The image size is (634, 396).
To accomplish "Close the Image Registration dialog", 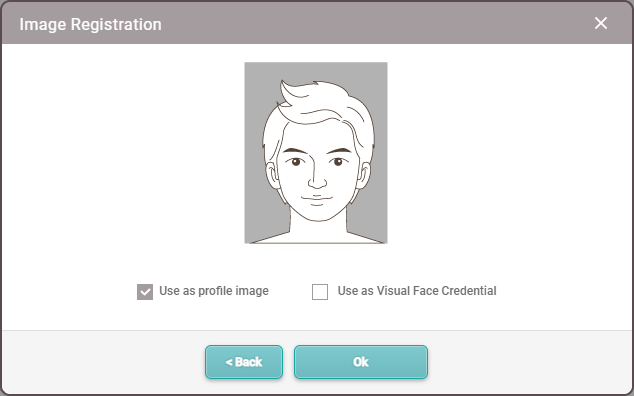I will pos(601,23).
